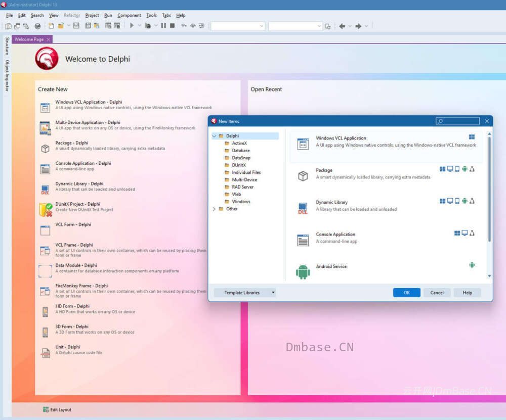The height and width of the screenshot is (420, 506).
Task: Open the Project menu
Action: click(92, 15)
